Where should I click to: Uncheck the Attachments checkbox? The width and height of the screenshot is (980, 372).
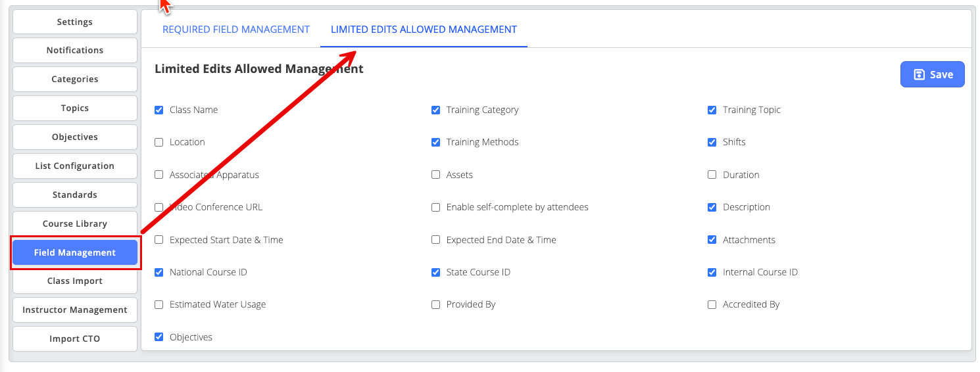712,240
